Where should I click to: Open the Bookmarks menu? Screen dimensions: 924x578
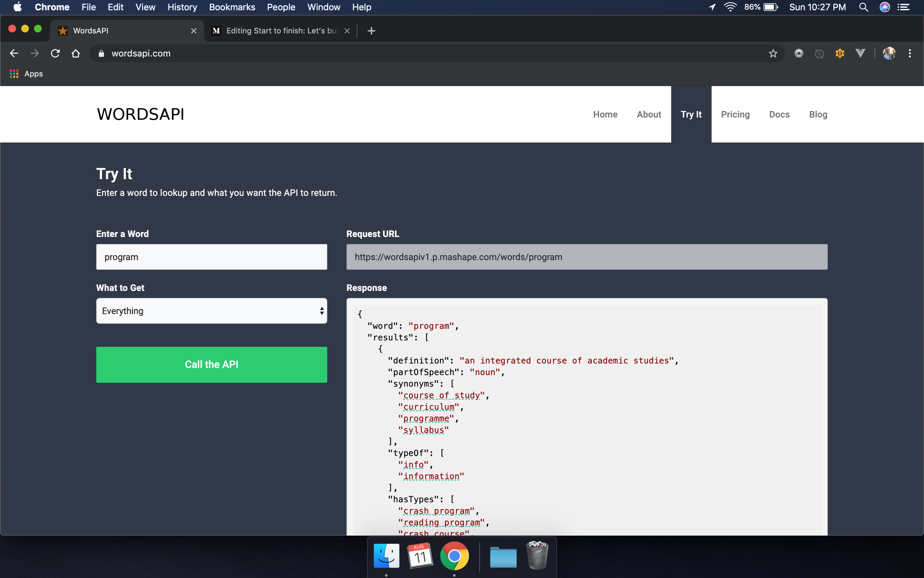(x=232, y=7)
